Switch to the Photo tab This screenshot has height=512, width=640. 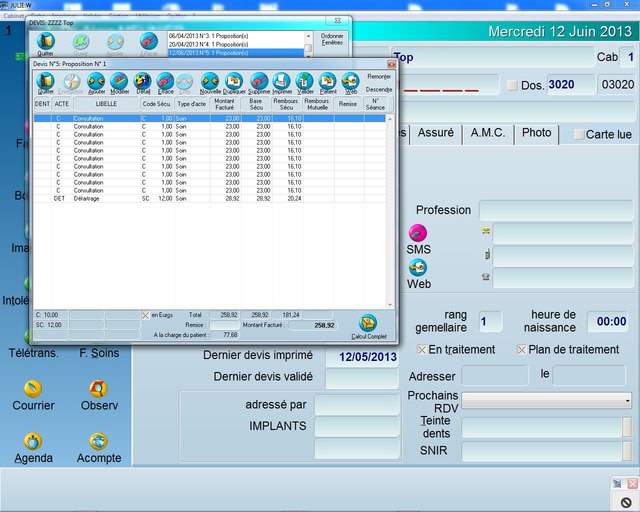[536, 132]
